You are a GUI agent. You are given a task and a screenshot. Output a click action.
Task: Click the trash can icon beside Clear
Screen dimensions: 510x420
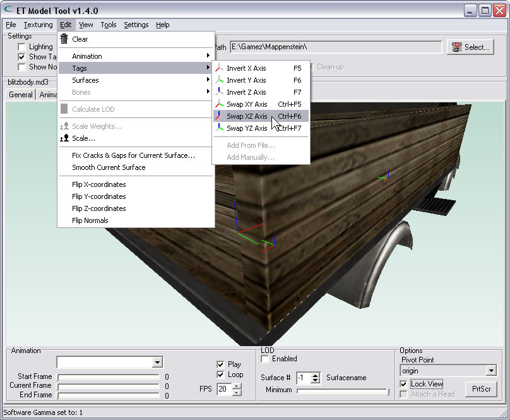click(x=64, y=39)
